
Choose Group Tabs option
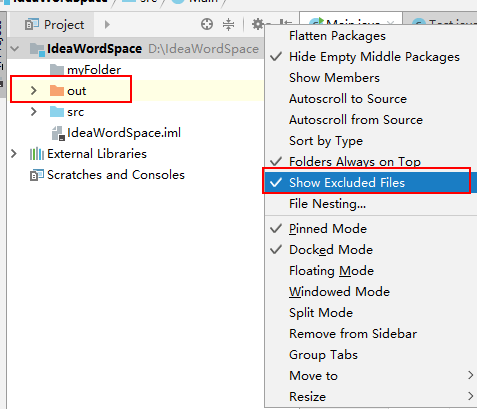pos(371,355)
